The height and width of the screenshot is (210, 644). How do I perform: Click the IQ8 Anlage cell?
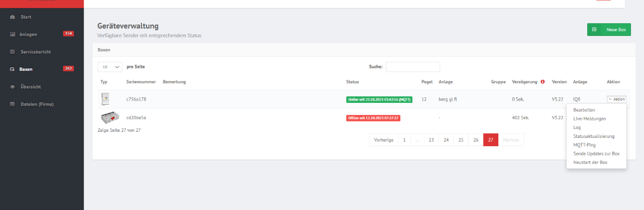coord(577,99)
